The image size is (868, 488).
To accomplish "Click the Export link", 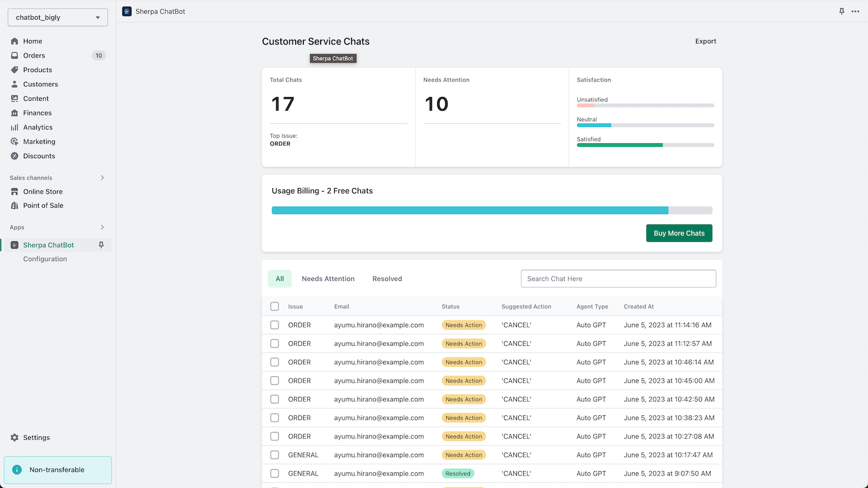I will tap(706, 41).
